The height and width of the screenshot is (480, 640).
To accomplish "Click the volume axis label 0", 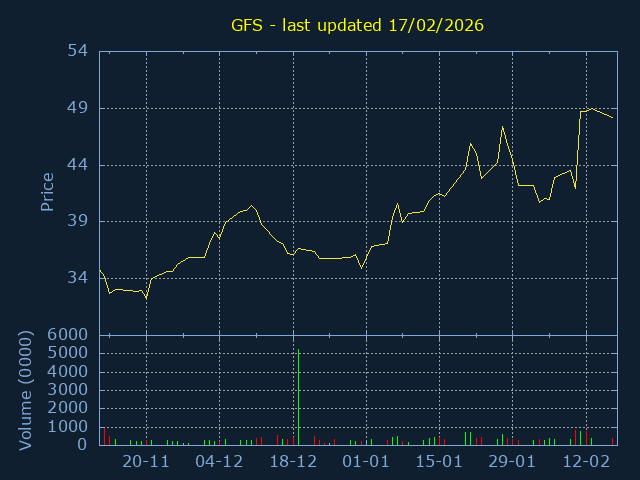I will tap(82, 444).
